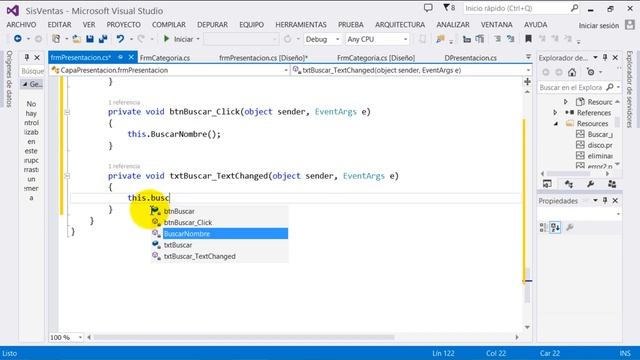The image size is (640, 360).
Task: Open the DEPURAR menu
Action: (212, 25)
